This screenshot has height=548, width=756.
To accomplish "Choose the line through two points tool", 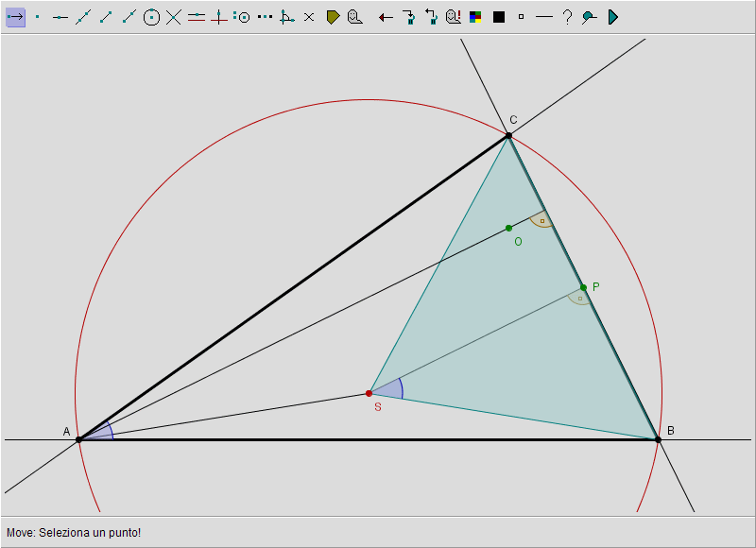I will tap(83, 17).
